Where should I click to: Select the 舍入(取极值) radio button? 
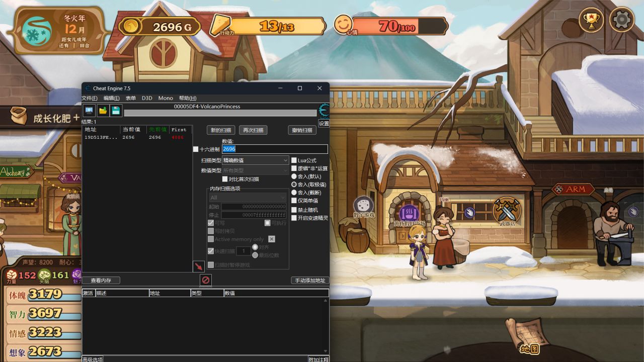coord(294,185)
